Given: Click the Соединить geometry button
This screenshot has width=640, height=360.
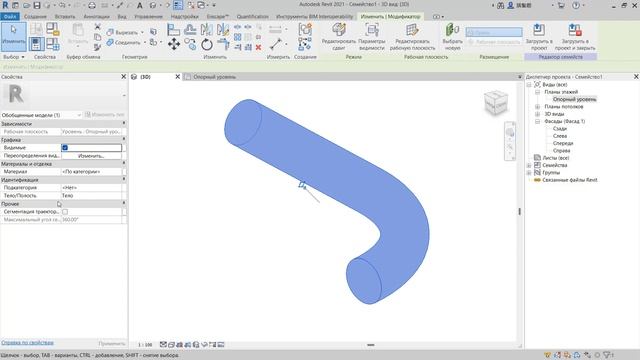Looking at the screenshot, I should 124,42.
